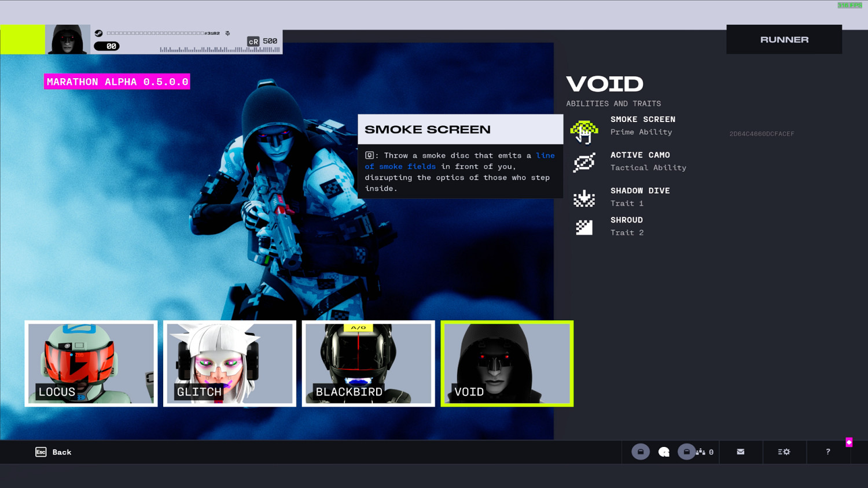868x488 pixels.
Task: Click the player avatar in profile banner
Action: coord(68,39)
